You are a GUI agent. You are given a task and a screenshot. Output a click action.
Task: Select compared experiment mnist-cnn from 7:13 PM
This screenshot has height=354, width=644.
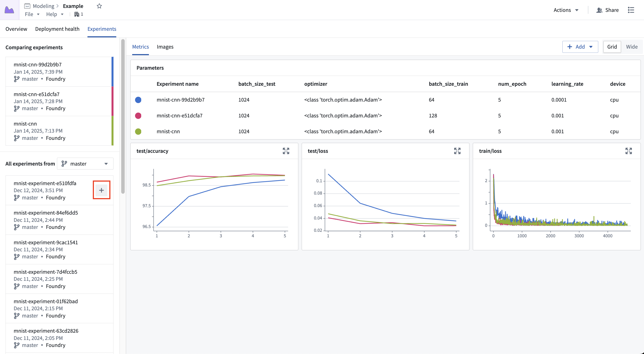coord(60,131)
